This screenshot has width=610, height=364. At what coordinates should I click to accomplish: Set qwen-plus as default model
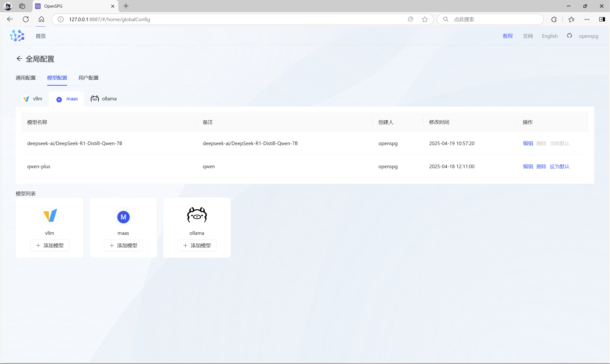coord(560,167)
